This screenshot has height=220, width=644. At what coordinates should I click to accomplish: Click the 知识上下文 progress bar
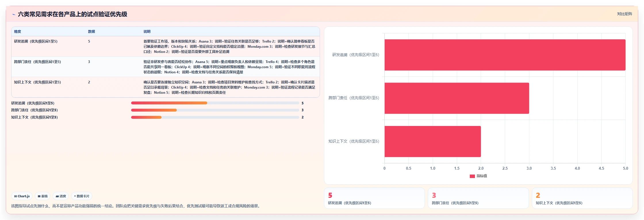click(215, 117)
